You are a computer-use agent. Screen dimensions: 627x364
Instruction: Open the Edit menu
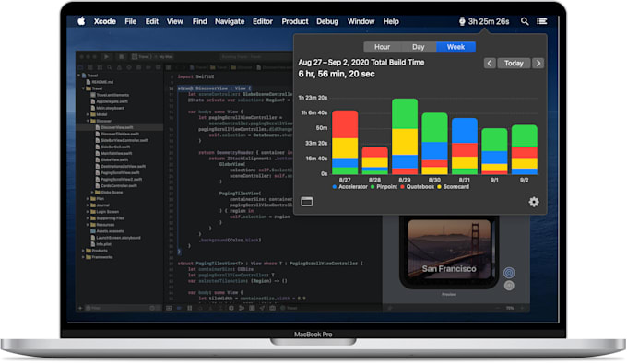(151, 21)
